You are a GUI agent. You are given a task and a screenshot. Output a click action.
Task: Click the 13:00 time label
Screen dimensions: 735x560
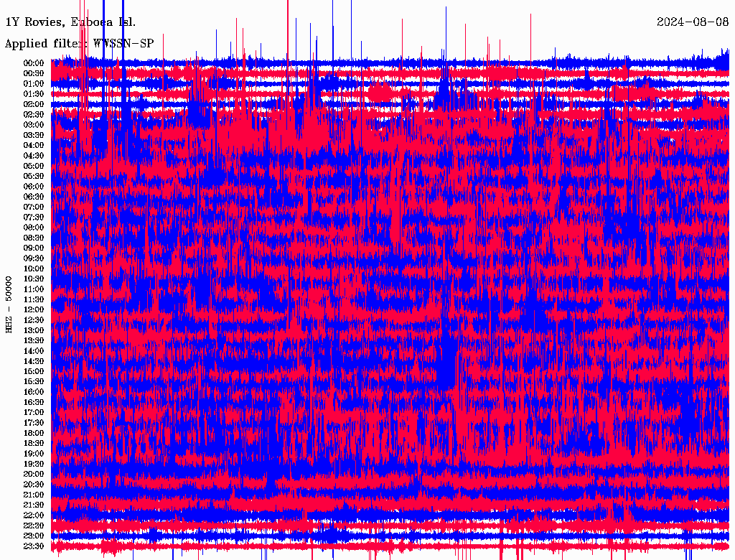tap(34, 331)
